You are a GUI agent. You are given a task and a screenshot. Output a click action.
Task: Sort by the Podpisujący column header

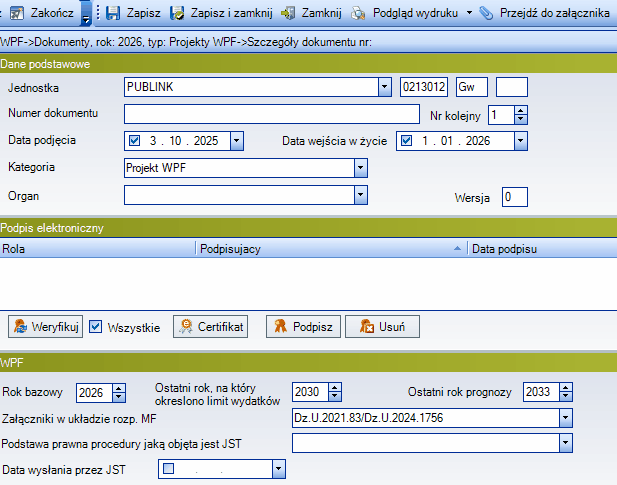(330, 246)
